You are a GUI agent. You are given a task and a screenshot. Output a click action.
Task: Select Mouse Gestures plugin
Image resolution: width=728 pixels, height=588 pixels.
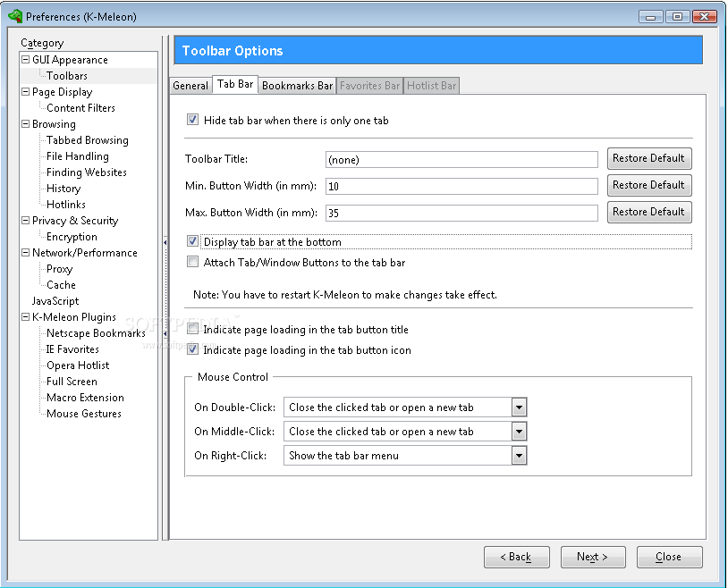(x=83, y=414)
